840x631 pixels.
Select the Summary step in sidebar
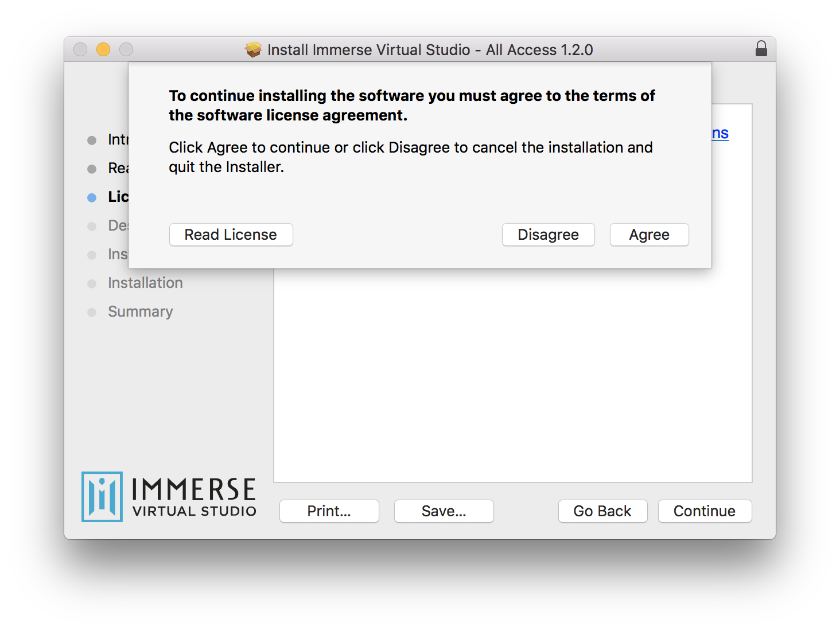[x=140, y=311]
